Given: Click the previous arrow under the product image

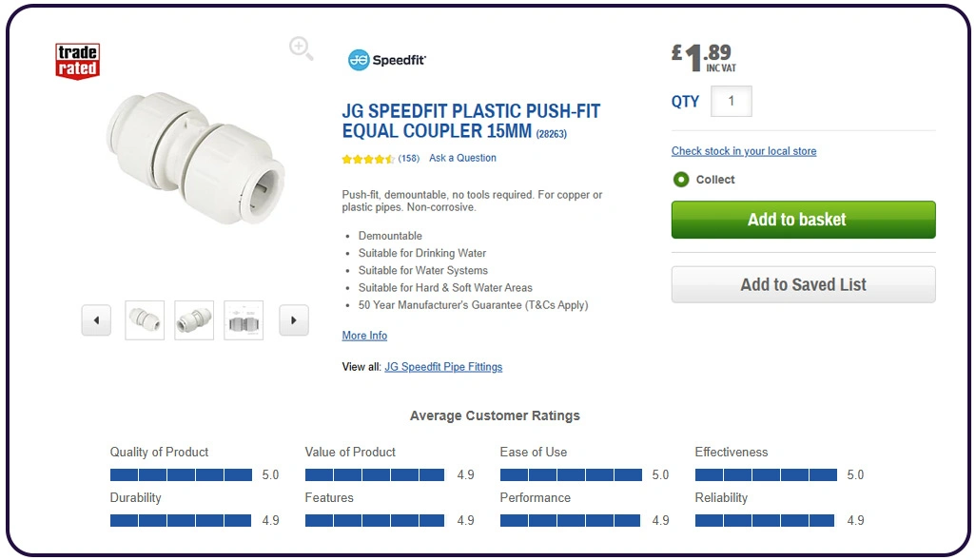Looking at the screenshot, I should (x=96, y=320).
